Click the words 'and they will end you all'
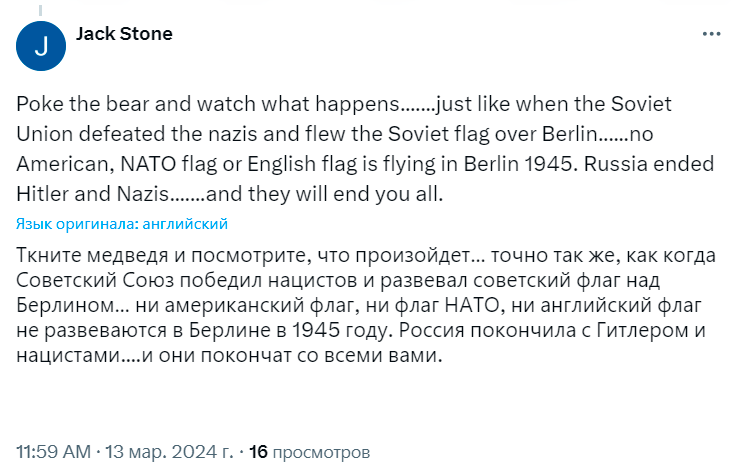Viewport: 741px width, 473px height. tap(324, 194)
